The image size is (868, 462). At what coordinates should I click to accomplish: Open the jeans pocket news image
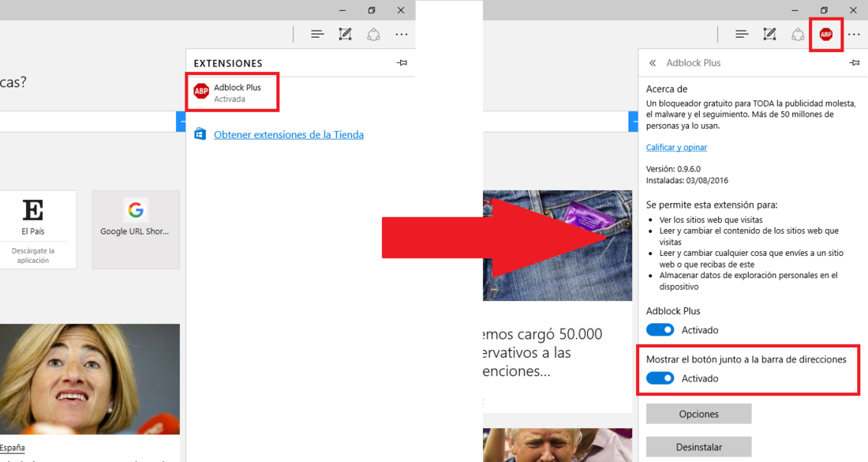pos(557,246)
